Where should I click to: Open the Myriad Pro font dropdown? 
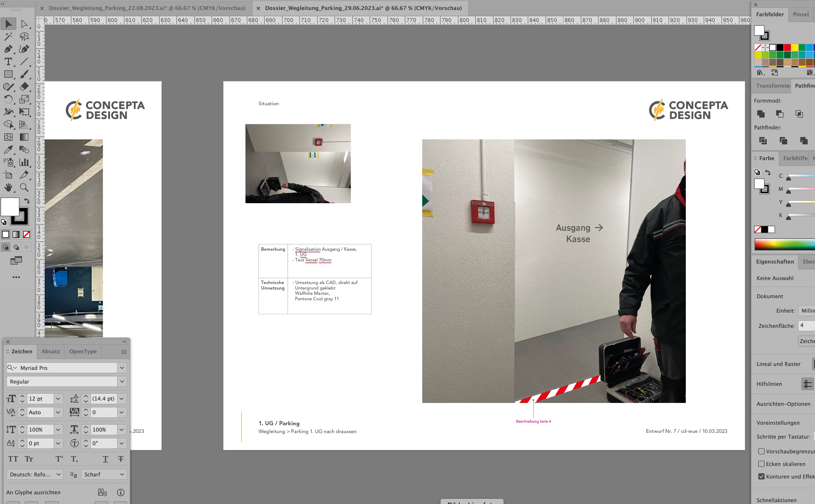pyautogui.click(x=122, y=368)
